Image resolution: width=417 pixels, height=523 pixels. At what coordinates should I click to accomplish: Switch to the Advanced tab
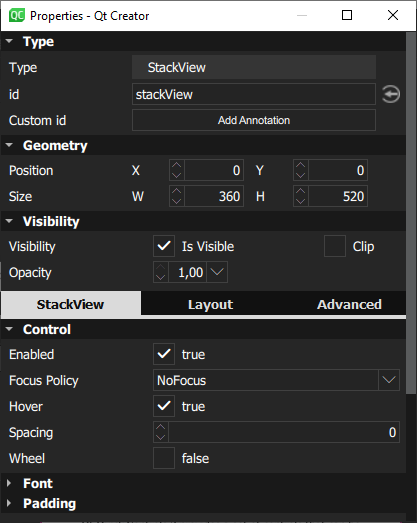pos(349,304)
